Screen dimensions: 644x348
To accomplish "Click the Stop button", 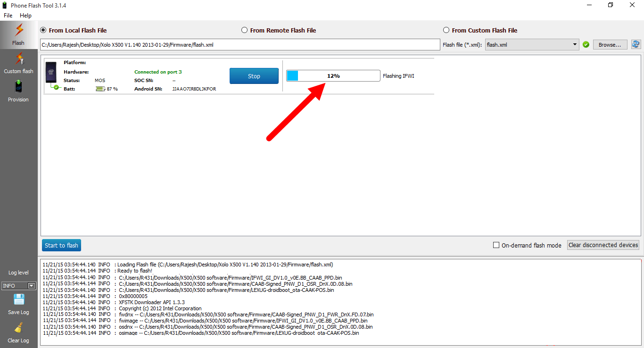I will pyautogui.click(x=254, y=76).
